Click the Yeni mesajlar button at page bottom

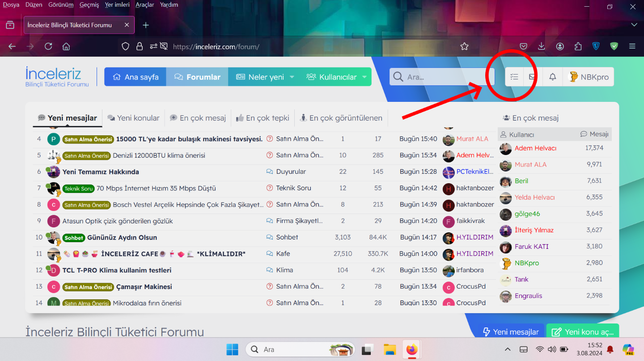click(511, 332)
